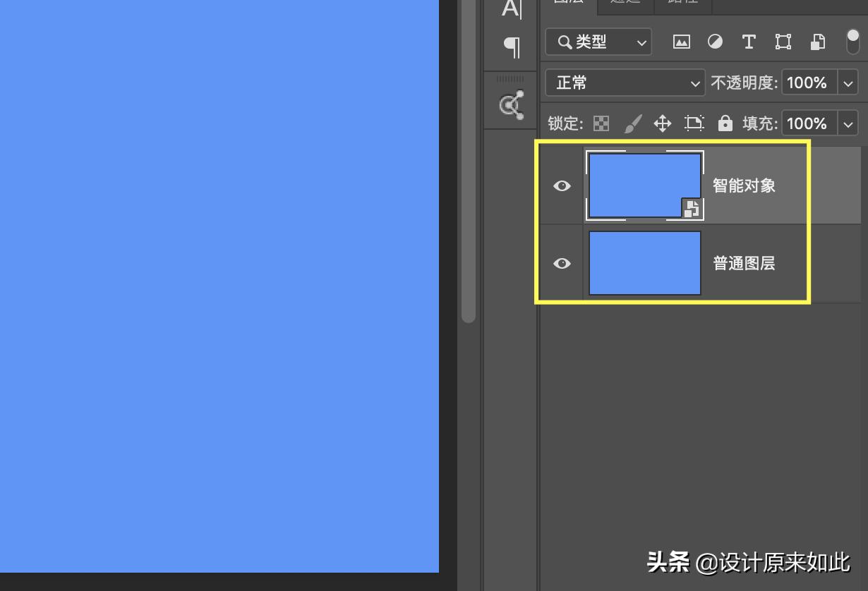Hide the 智能对象 layer
The image size is (868, 591).
(x=562, y=186)
